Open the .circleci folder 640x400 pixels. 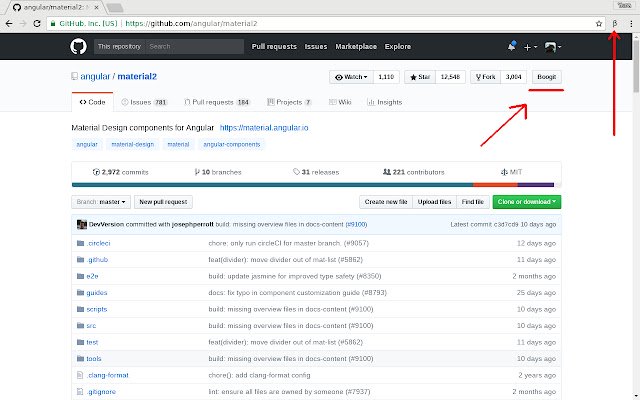[x=98, y=243]
